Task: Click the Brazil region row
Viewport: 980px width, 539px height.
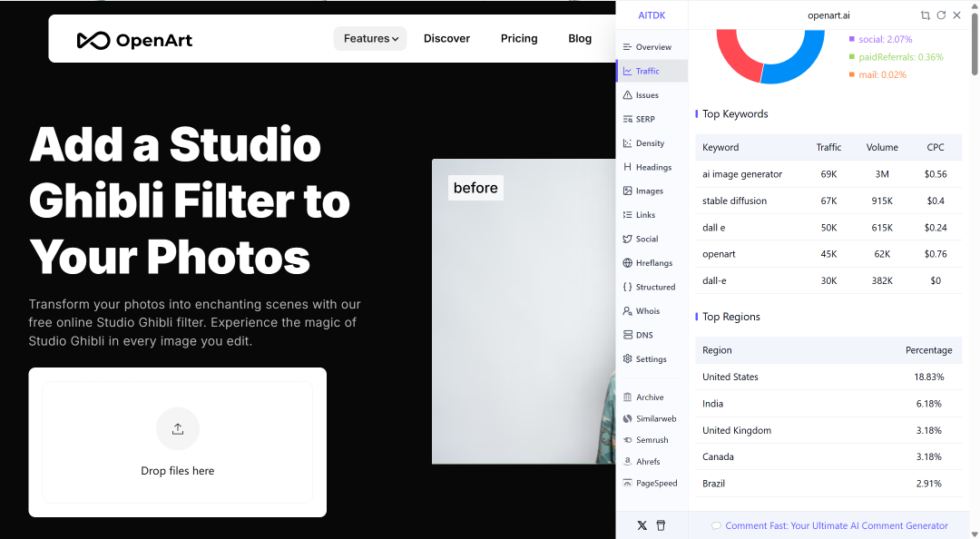Action: (x=828, y=484)
